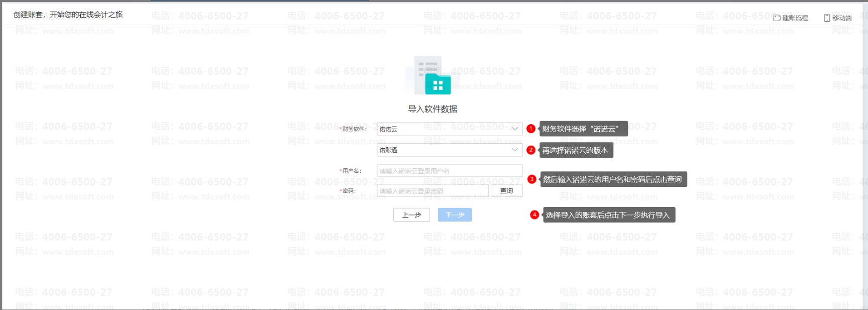
Task: Click the tooltip 选择导入的账套后点击下一步执行导入
Action: (x=608, y=215)
